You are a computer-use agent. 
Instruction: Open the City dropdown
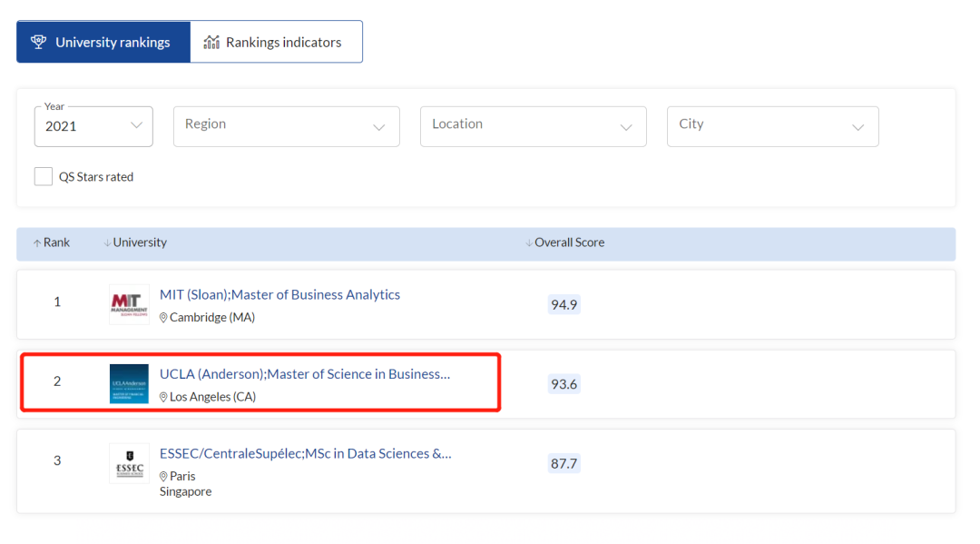click(x=772, y=126)
